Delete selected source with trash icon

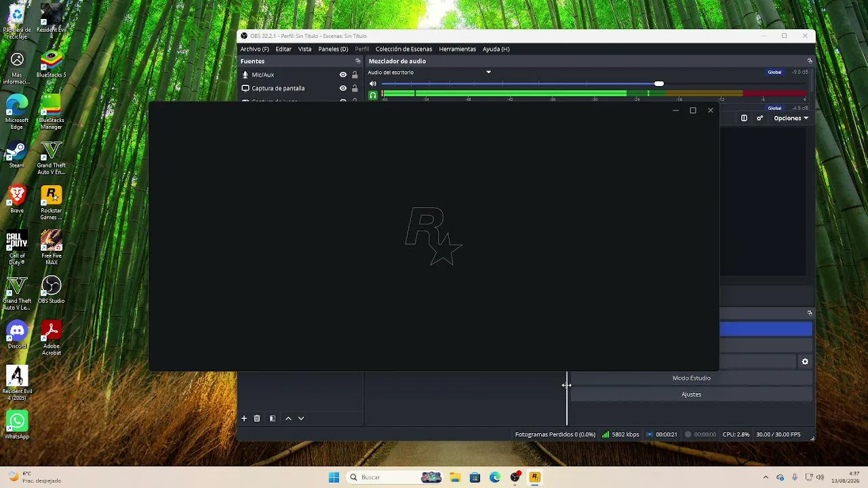(x=257, y=418)
